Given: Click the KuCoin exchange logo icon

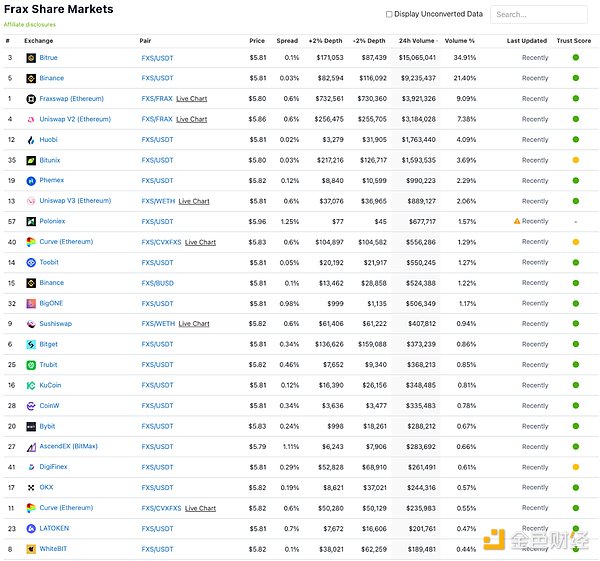Looking at the screenshot, I should (x=31, y=385).
